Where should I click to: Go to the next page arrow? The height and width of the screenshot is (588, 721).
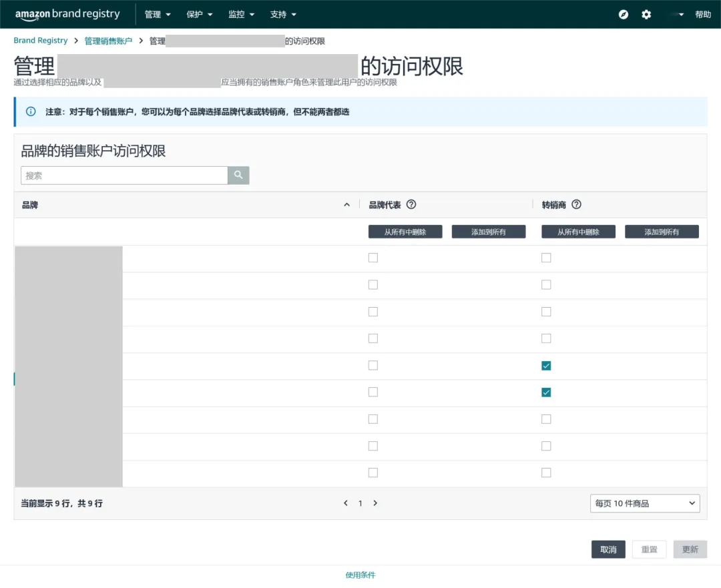click(x=375, y=503)
